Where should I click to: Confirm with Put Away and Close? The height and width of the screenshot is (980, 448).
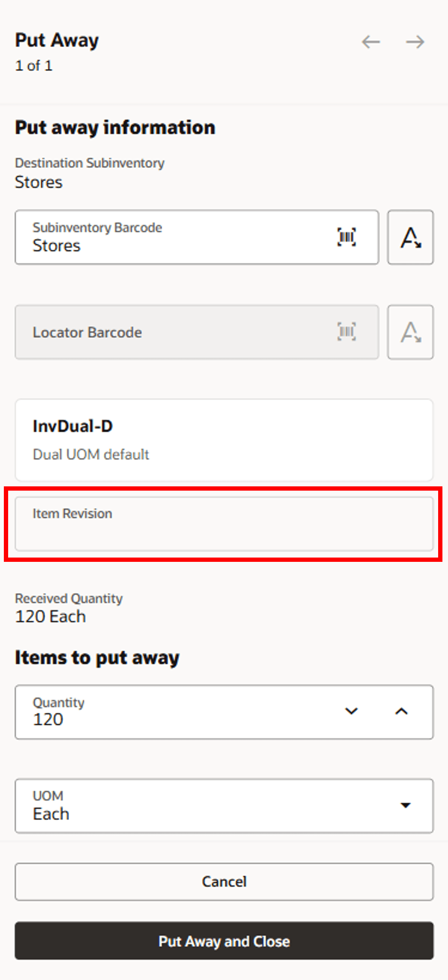pyautogui.click(x=224, y=941)
